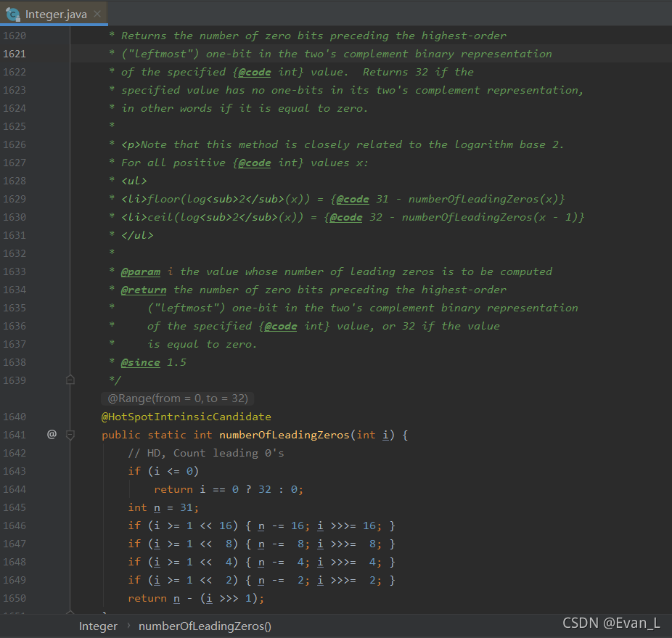
Task: Select the Integer.java editor tab
Action: point(54,14)
